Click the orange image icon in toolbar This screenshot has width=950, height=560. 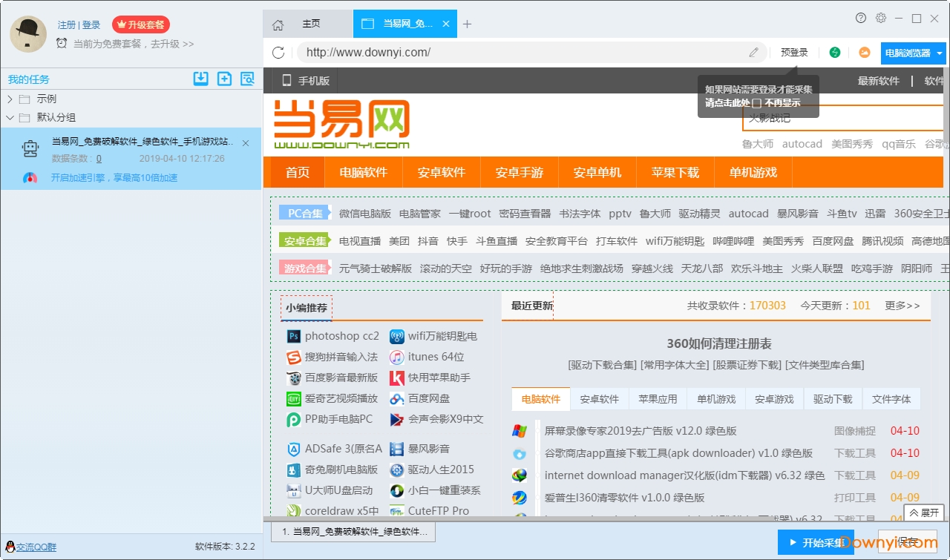point(863,53)
